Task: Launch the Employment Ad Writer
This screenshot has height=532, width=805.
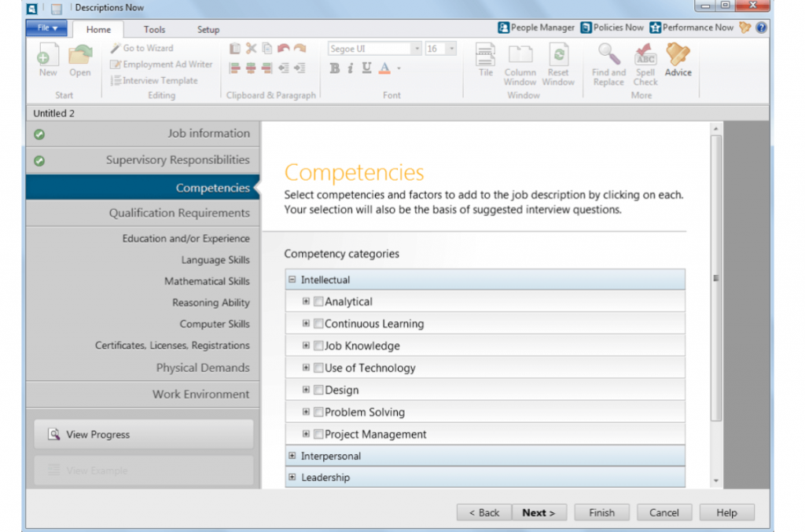Action: click(160, 64)
